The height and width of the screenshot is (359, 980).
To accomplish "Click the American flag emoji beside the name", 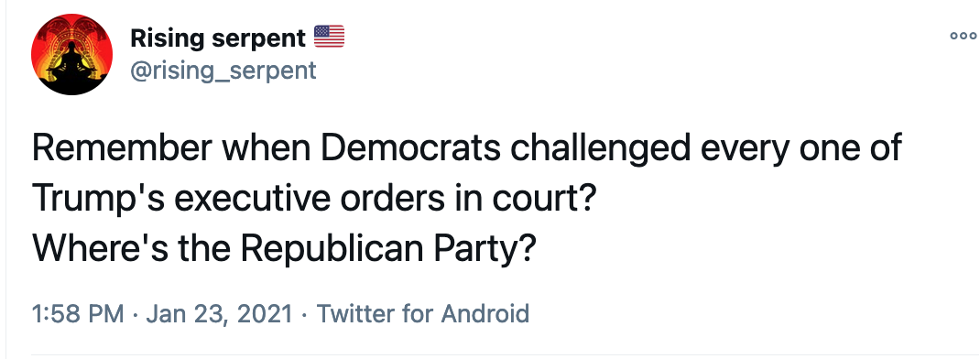I will coord(329,37).
